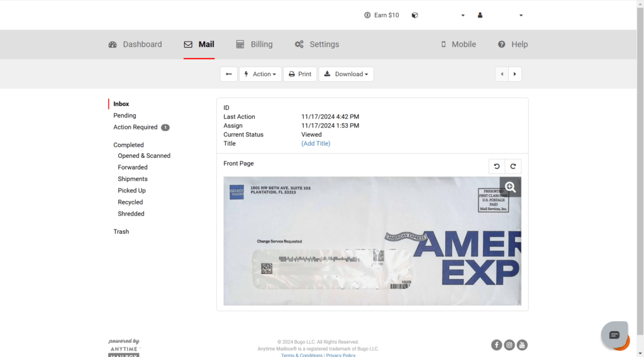Click the Mobile phone icon
Viewport: 644px width, 357px height.
pos(443,45)
